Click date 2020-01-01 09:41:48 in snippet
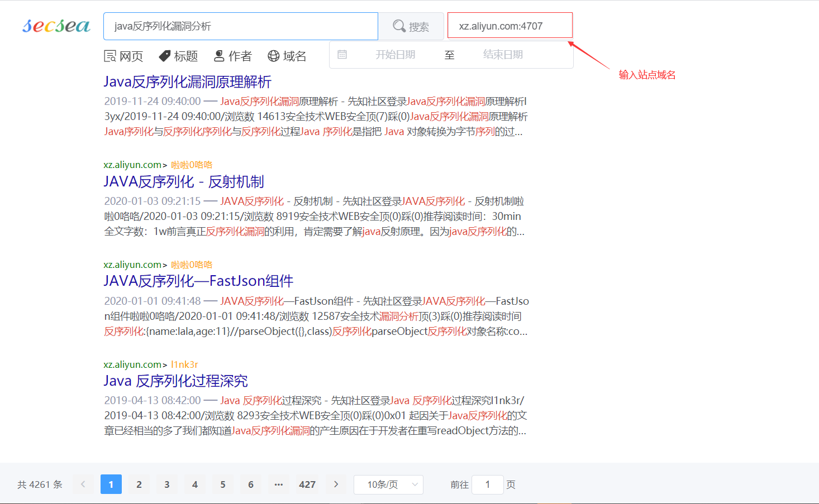Viewport: 819px width, 504px height. tap(153, 301)
